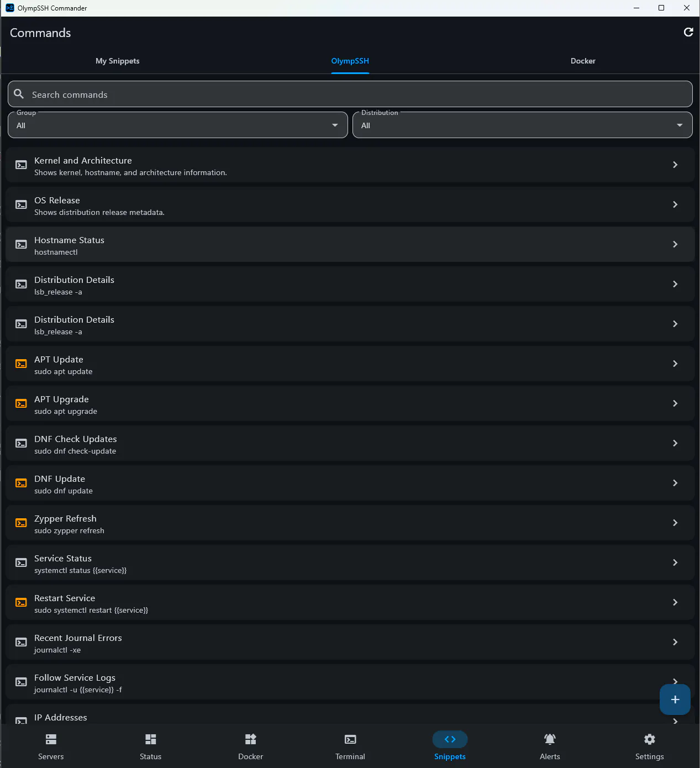
Task: Select 'sudo apt upgrade' command text
Action: click(x=66, y=412)
